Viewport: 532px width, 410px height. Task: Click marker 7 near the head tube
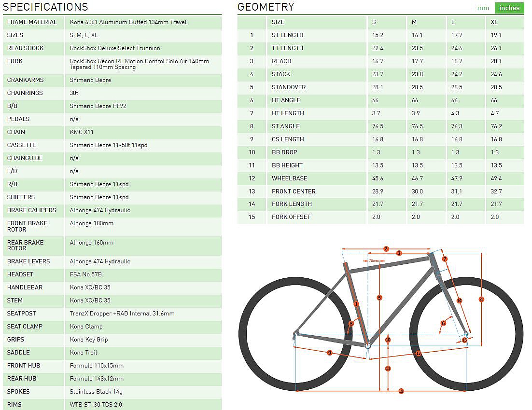pos(445,259)
